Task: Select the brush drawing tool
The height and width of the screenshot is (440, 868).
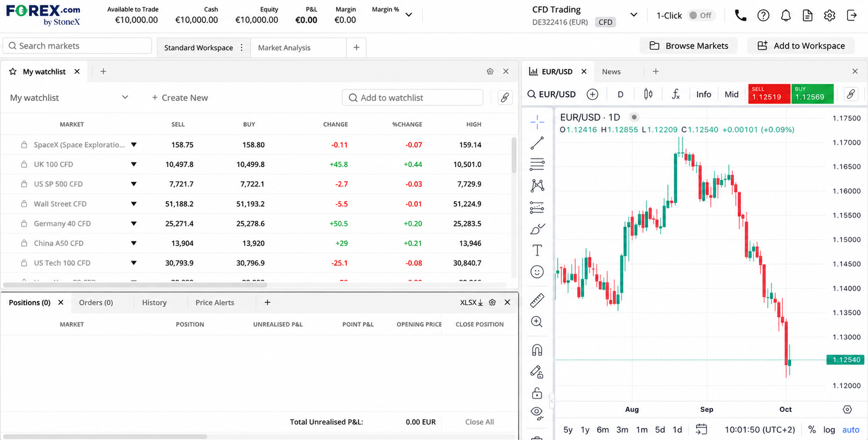Action: click(x=537, y=229)
